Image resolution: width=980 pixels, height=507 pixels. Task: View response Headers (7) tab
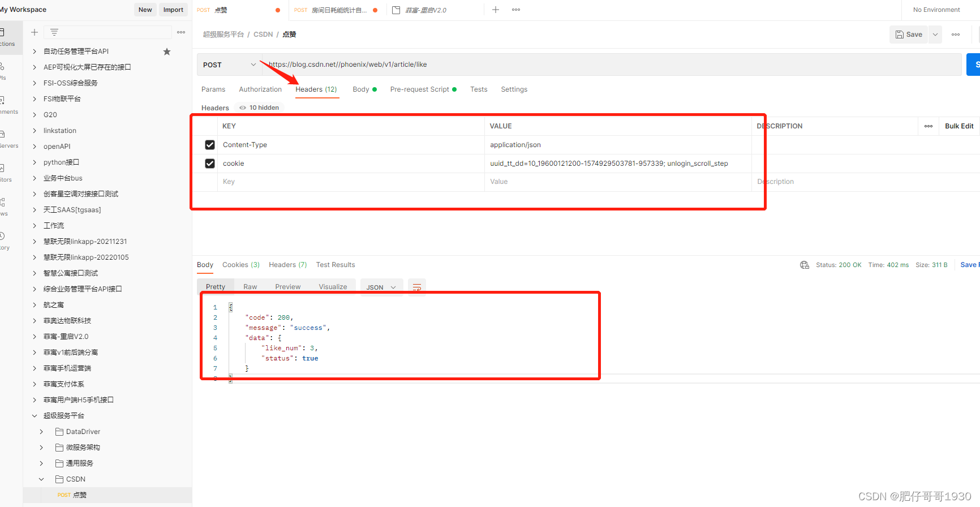tap(288, 265)
